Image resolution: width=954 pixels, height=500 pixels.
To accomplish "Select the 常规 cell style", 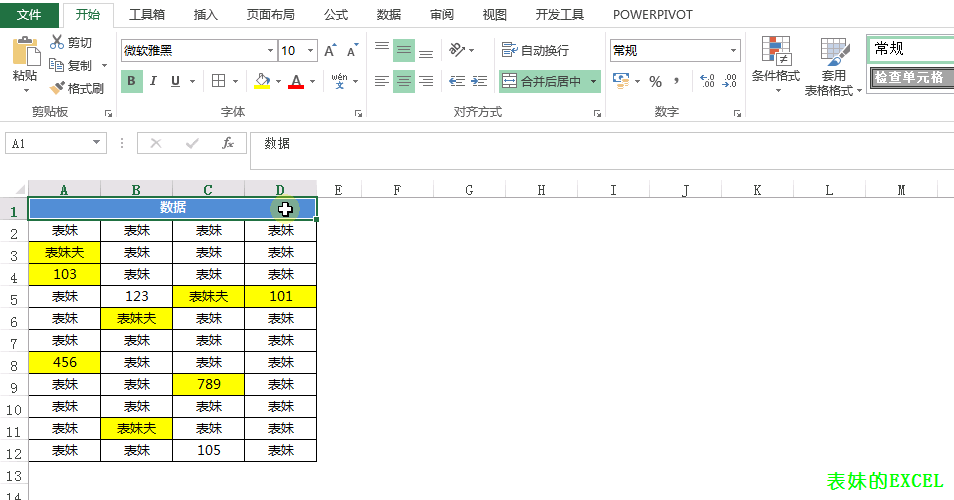I will [911, 48].
